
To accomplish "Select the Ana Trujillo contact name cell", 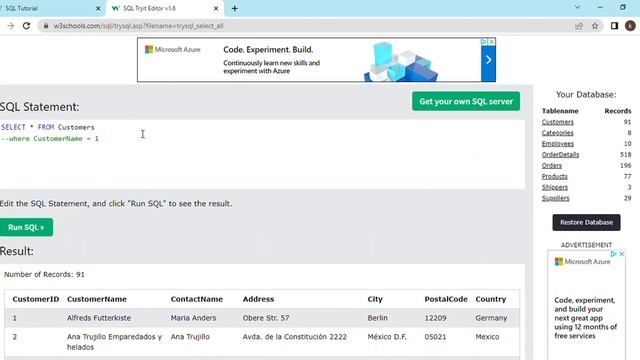I will (190, 337).
